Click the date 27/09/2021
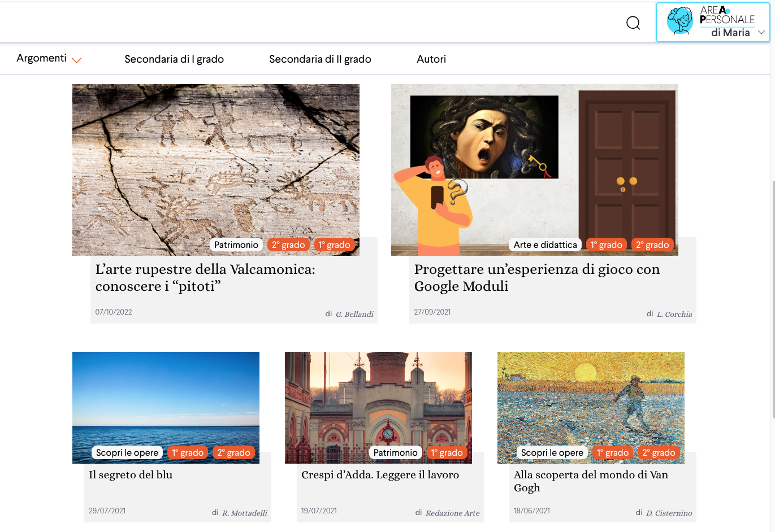The width and height of the screenshot is (775, 532). [432, 312]
